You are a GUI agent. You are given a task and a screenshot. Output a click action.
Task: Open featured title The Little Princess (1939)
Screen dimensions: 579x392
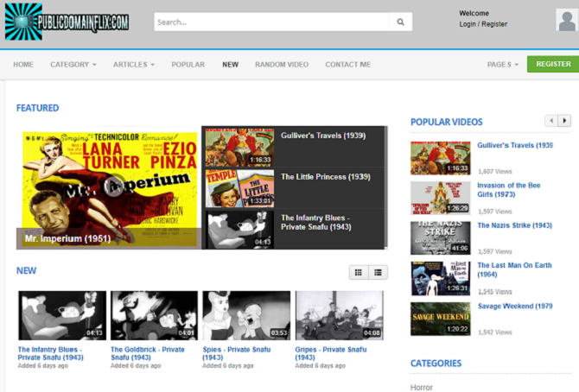pyautogui.click(x=325, y=177)
